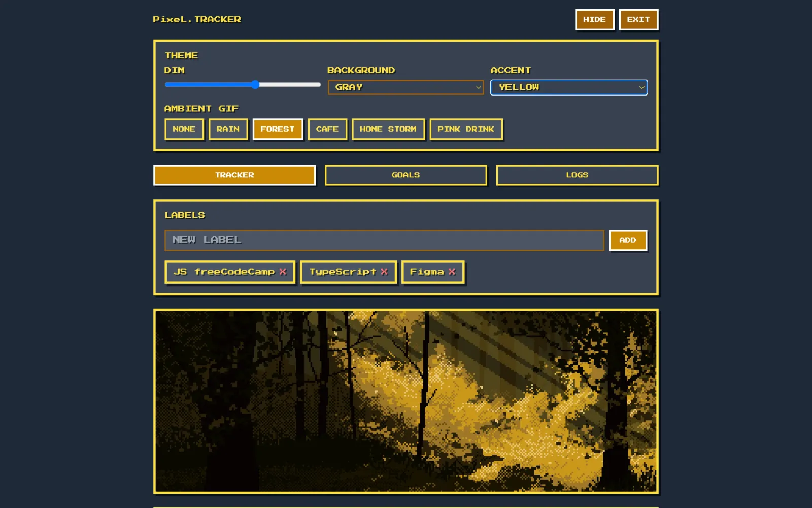Screen dimensions: 812x508
Task: Switch to the TRACKER tab
Action: [x=234, y=175]
